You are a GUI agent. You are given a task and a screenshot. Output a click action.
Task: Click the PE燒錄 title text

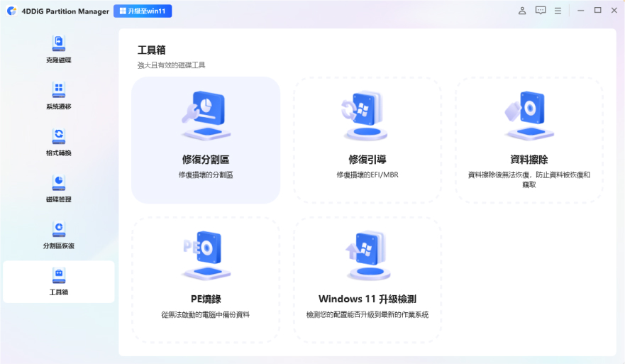(206, 299)
